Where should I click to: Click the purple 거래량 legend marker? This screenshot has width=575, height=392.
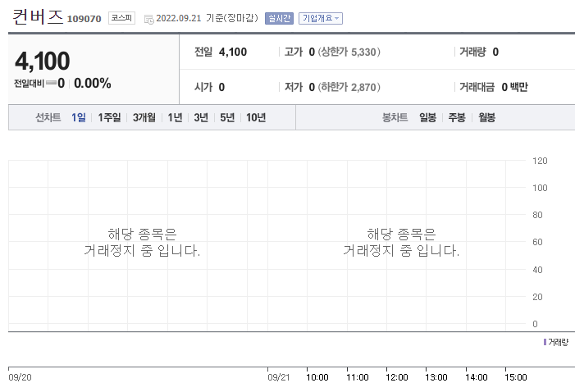pyautogui.click(x=545, y=342)
